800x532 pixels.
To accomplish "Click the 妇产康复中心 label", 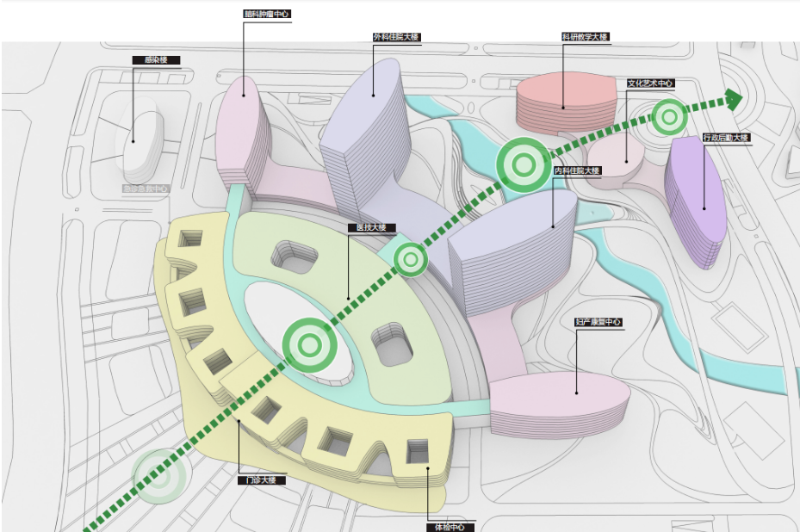I will [598, 322].
